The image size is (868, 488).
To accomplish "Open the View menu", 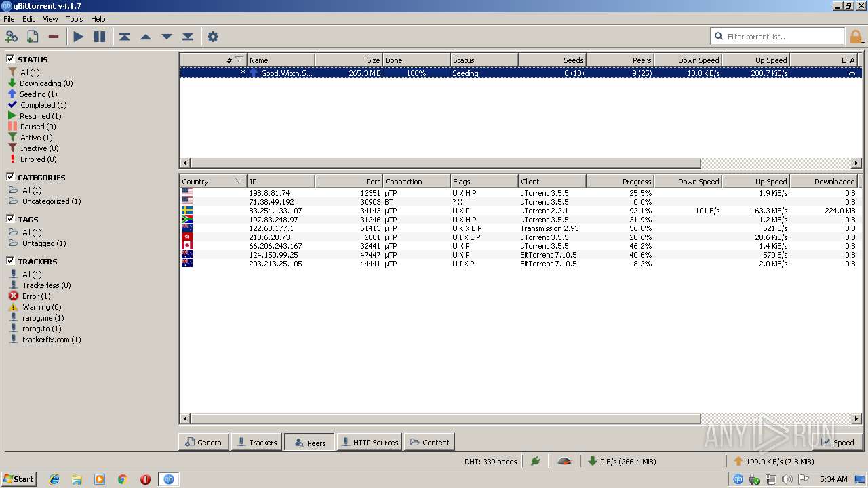I will [51, 19].
